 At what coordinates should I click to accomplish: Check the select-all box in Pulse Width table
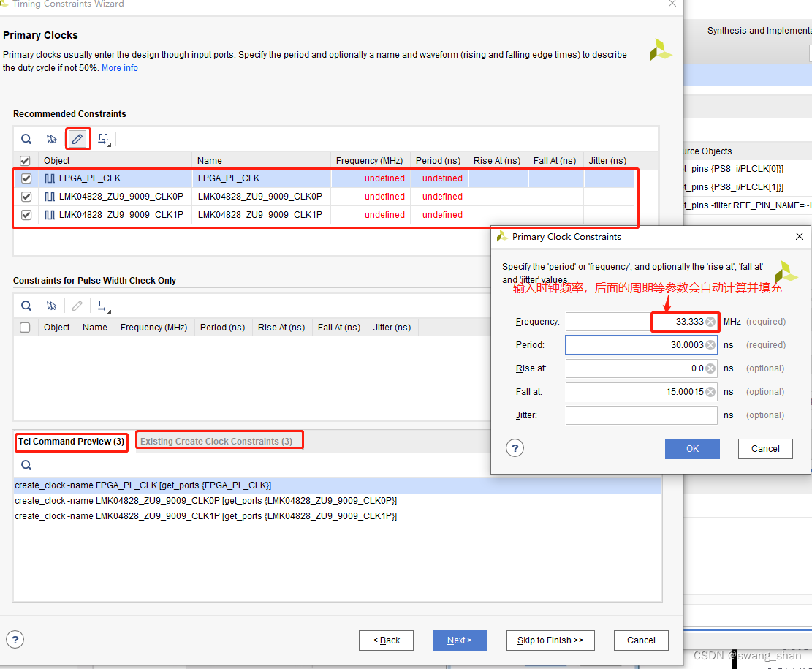25,328
